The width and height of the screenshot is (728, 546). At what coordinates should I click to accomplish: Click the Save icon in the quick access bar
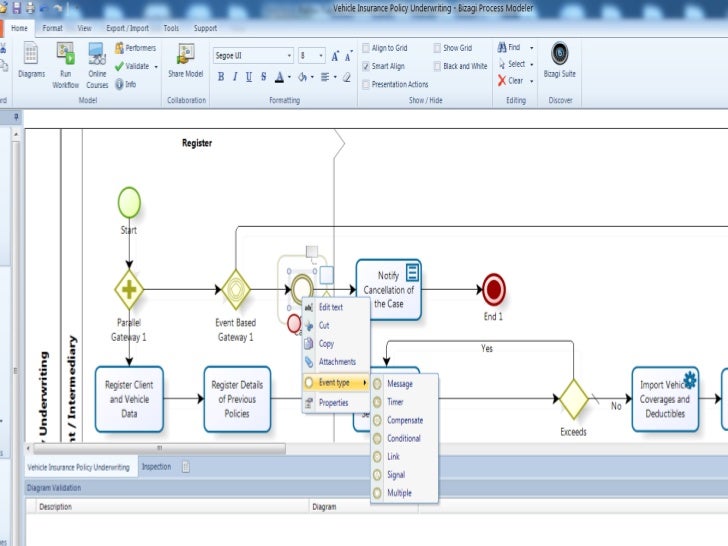pyautogui.click(x=17, y=8)
